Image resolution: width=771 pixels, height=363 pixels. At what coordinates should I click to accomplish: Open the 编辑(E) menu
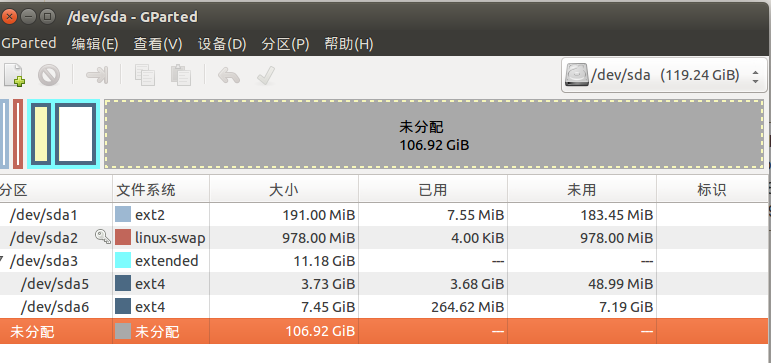click(95, 44)
